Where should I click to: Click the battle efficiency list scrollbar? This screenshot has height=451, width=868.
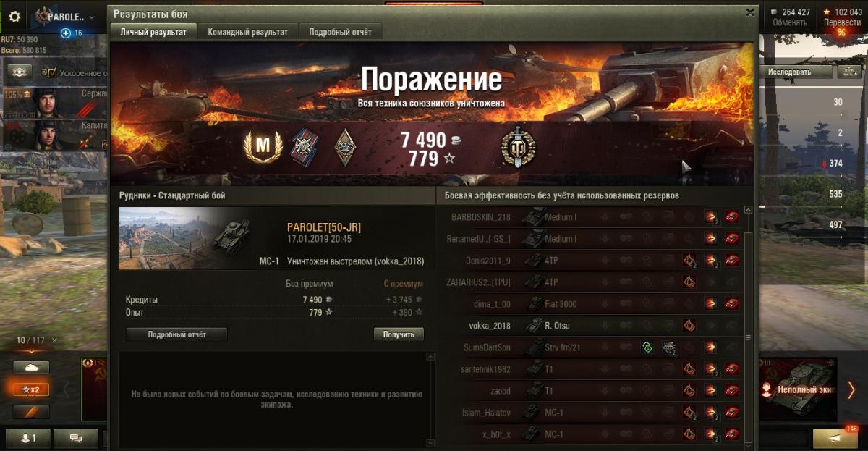[x=748, y=326]
